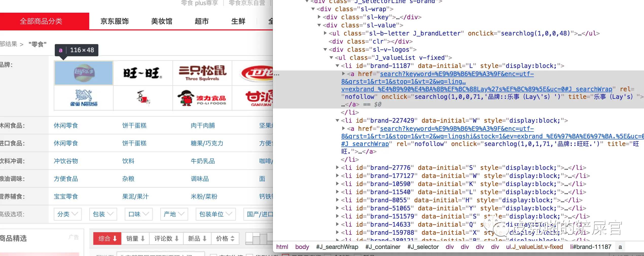Open the 全部商品分类 category menu
The height and width of the screenshot is (256, 644).
pos(41,21)
